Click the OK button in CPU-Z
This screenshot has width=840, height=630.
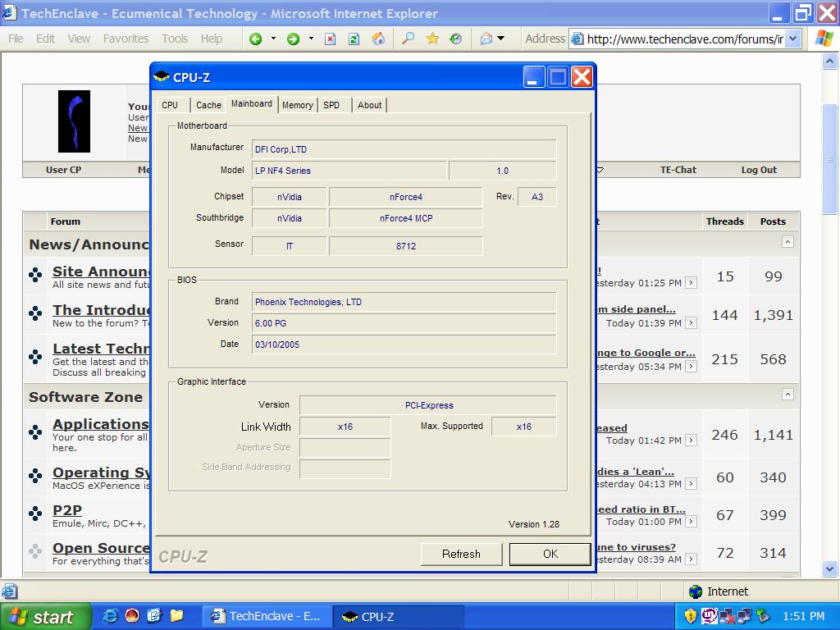(x=550, y=554)
